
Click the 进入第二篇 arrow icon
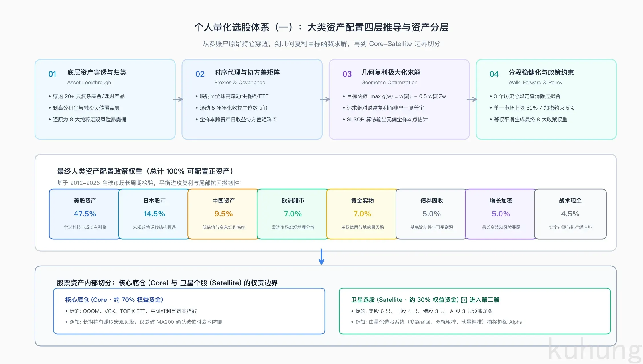coord(464,300)
